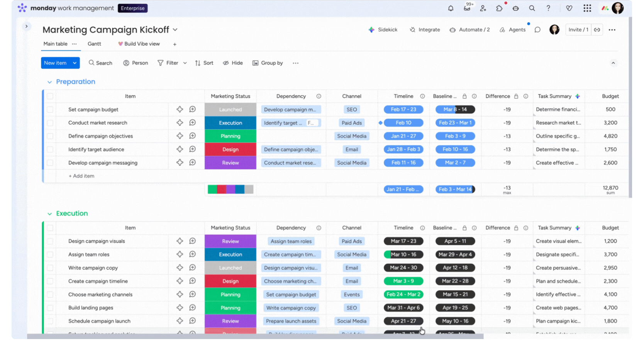Click Add item in Preparation group
Viewport: 644px width, 346px height.
click(x=81, y=176)
